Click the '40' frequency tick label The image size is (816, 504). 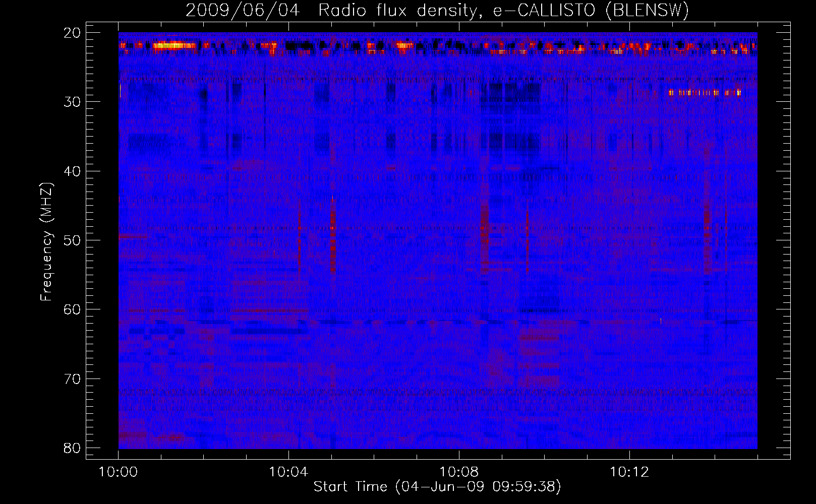[x=73, y=171]
